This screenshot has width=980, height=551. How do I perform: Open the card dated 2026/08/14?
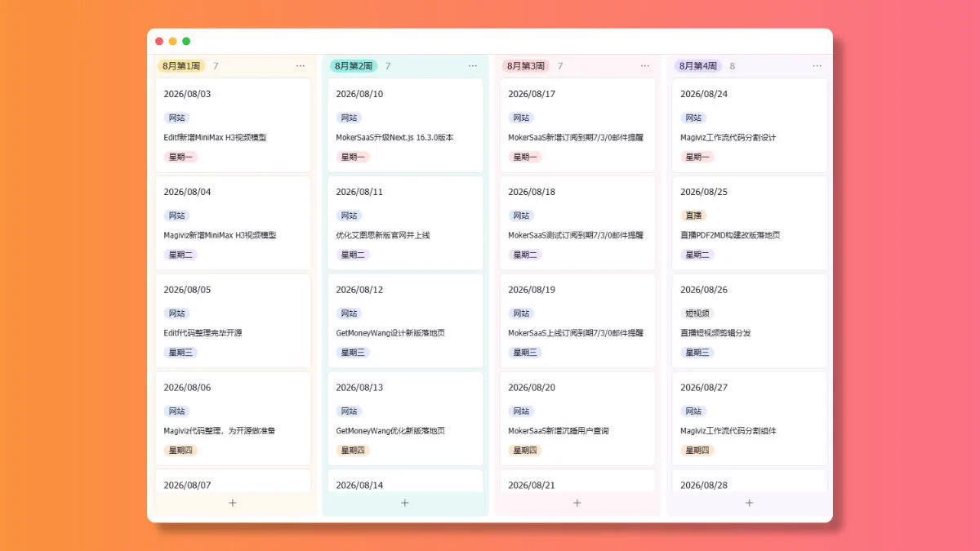405,481
